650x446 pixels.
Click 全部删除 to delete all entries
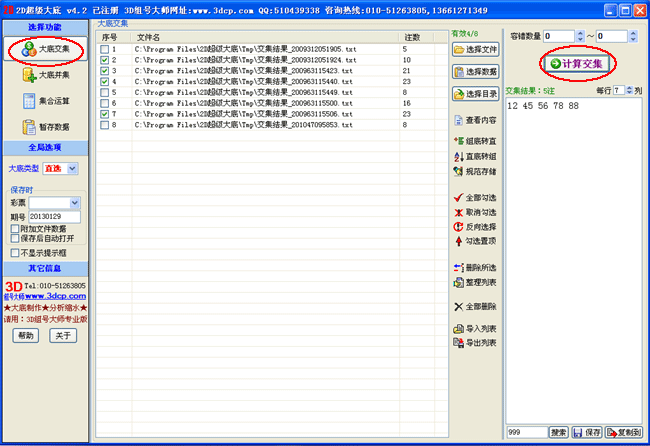(474, 306)
